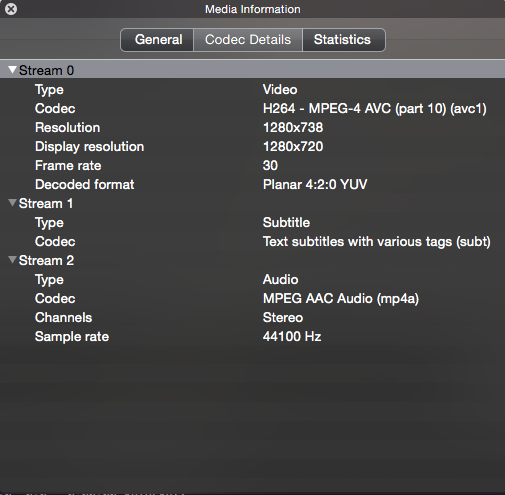This screenshot has width=505, height=495.
Task: Select the Stream 2 row label
Action: click(46, 260)
